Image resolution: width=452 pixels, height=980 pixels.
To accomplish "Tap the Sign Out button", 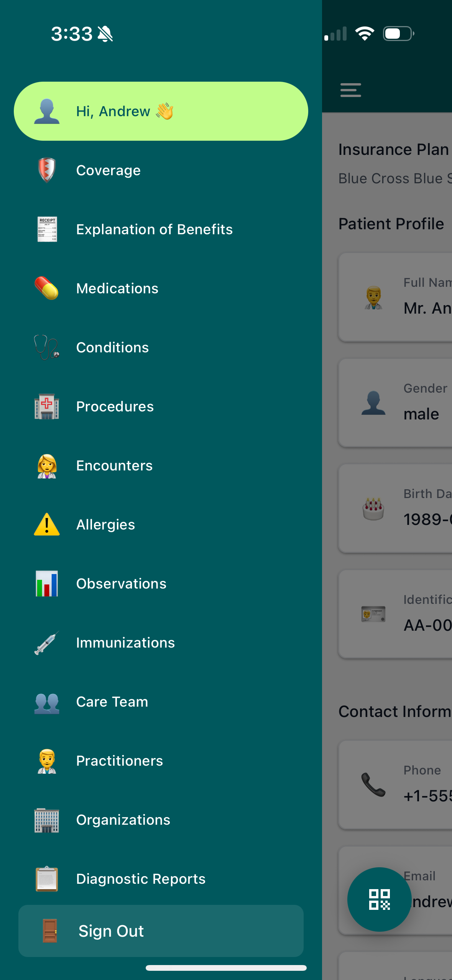I will click(161, 931).
